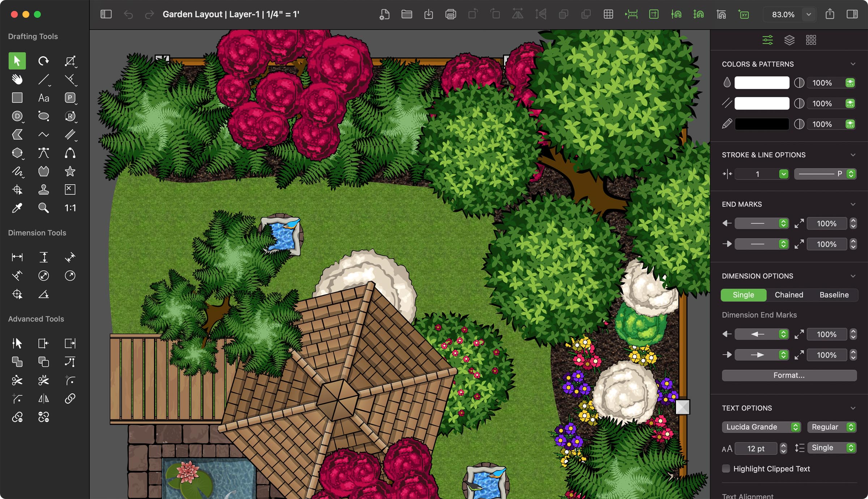Open the Regular font style dropdown
This screenshot has height=499, width=868.
(x=832, y=427)
